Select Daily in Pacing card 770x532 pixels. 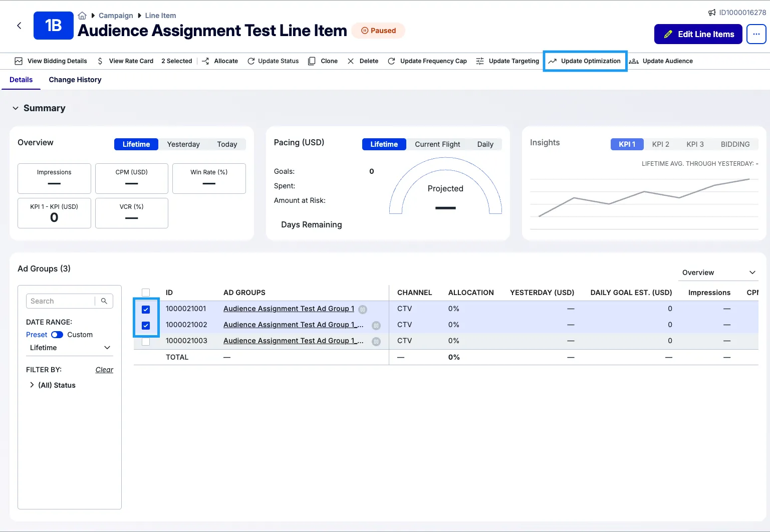click(x=485, y=144)
